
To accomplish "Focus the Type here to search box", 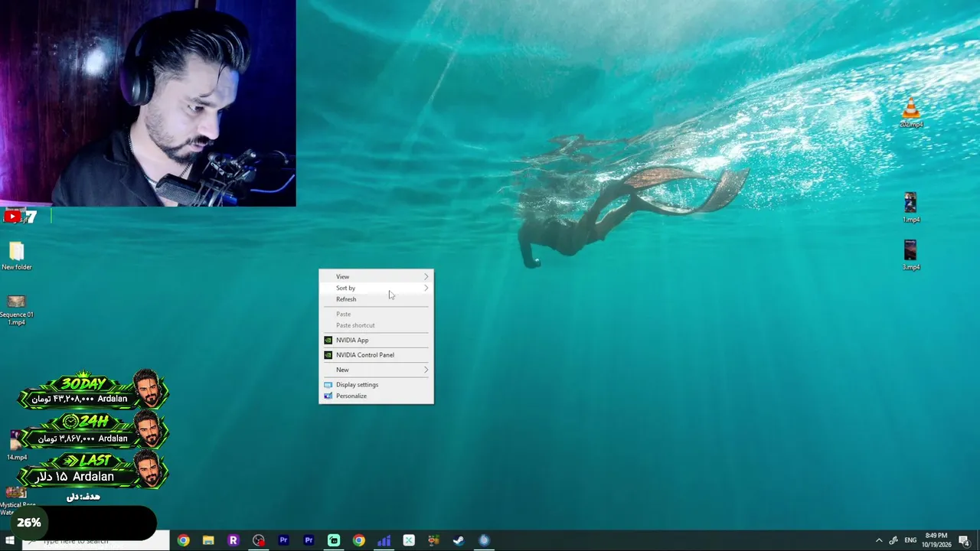I will 96,541.
